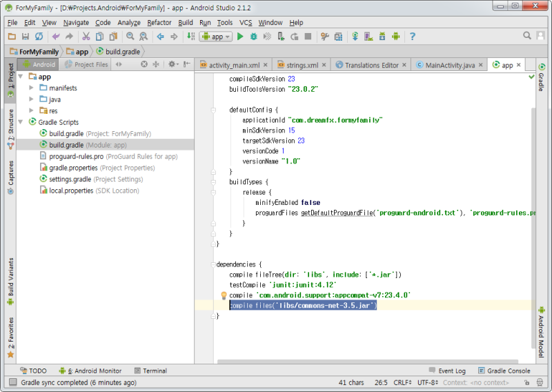Viewport: 552px width, 392px height.
Task: Click the Make Project icon
Action: click(x=191, y=37)
